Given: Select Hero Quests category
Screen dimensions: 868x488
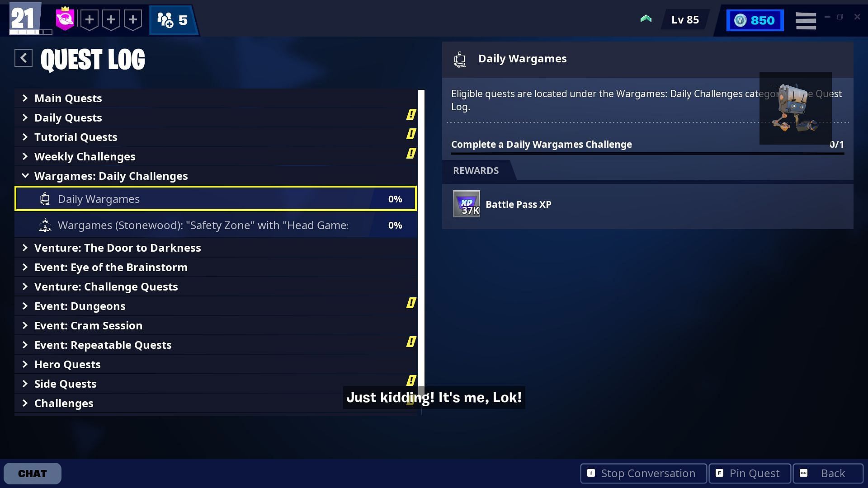Looking at the screenshot, I should tap(67, 364).
